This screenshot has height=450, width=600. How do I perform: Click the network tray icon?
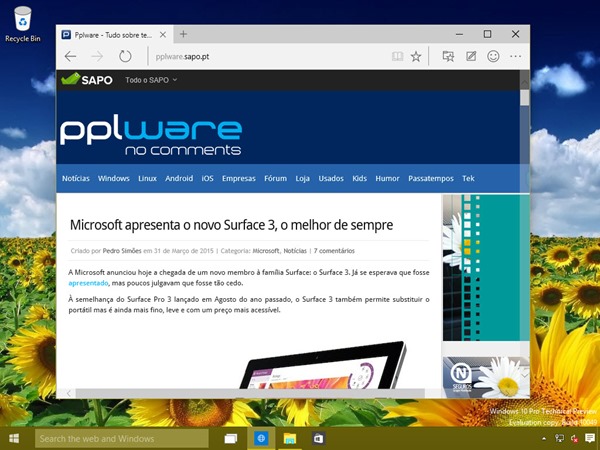pos(559,439)
